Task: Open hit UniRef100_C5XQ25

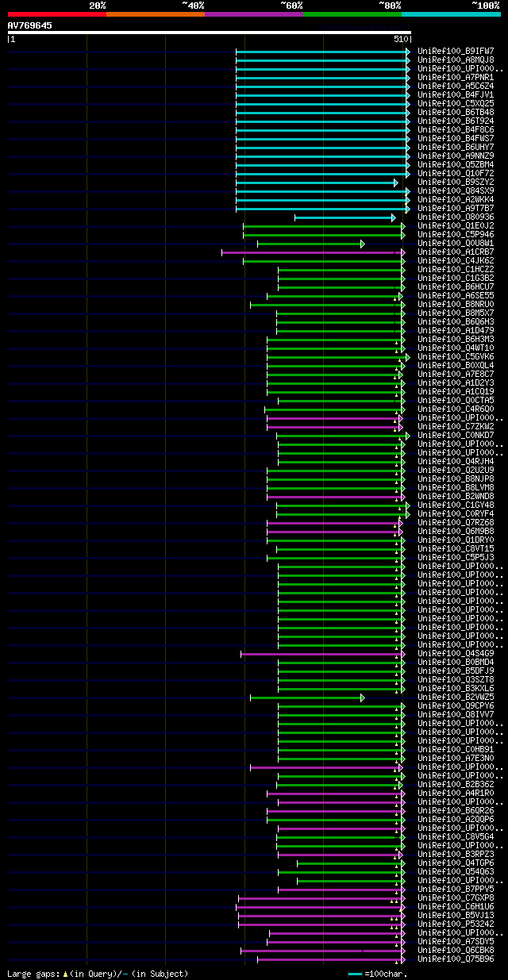Action: click(x=456, y=104)
